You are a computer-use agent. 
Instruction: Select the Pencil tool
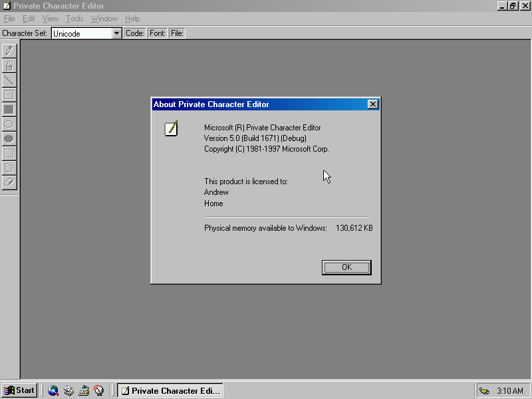pos(9,51)
